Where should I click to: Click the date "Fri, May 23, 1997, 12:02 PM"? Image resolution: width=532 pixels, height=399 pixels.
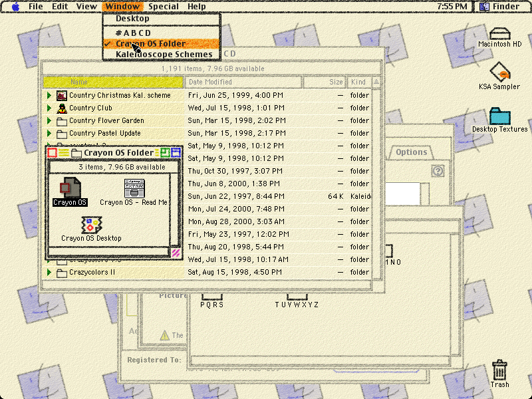pyautogui.click(x=239, y=234)
